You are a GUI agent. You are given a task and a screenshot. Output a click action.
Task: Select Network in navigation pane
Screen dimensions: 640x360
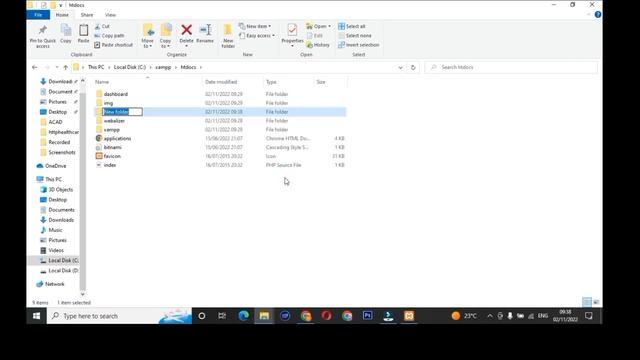click(x=55, y=284)
